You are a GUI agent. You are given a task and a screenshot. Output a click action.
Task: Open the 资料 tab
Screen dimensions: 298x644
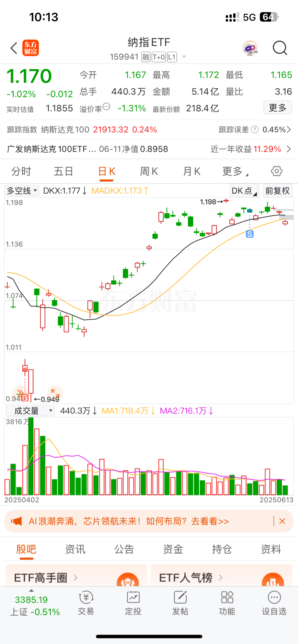[271, 549]
